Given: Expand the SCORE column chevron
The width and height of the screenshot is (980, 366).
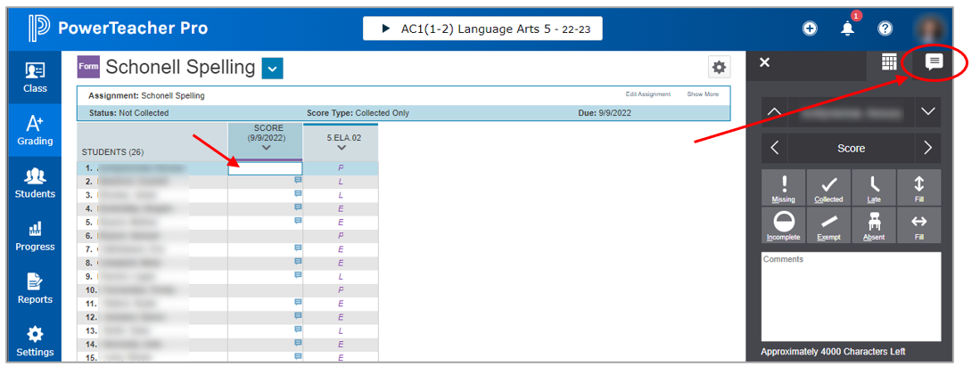Looking at the screenshot, I should click(x=267, y=148).
